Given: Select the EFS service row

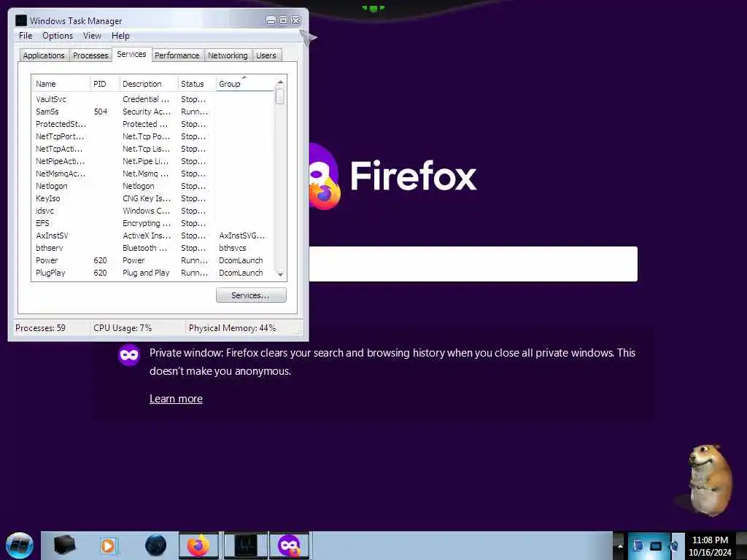Looking at the screenshot, I should point(153,223).
